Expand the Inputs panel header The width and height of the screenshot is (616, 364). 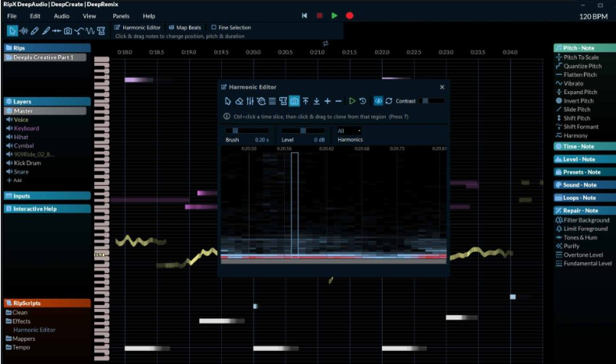pos(47,196)
